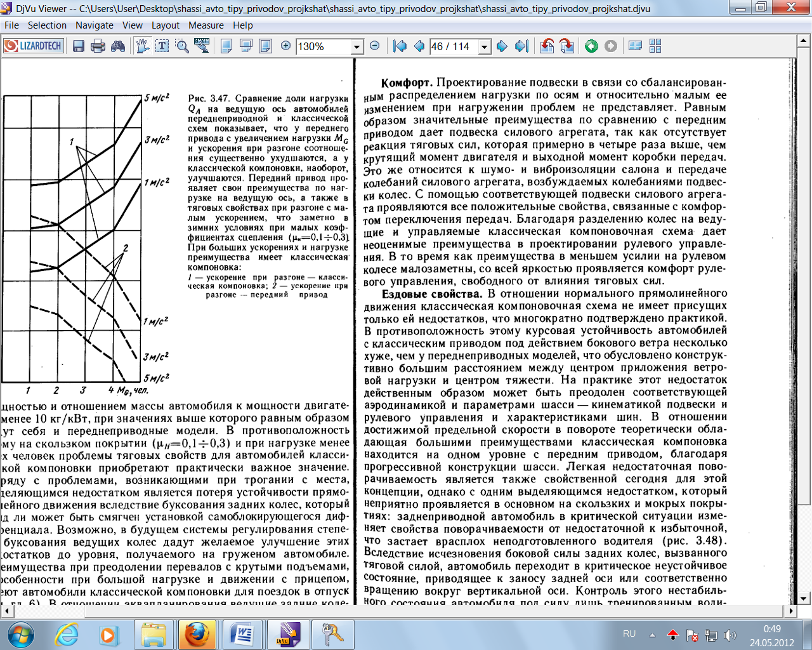Switch to Firefox in the taskbar

(197, 634)
